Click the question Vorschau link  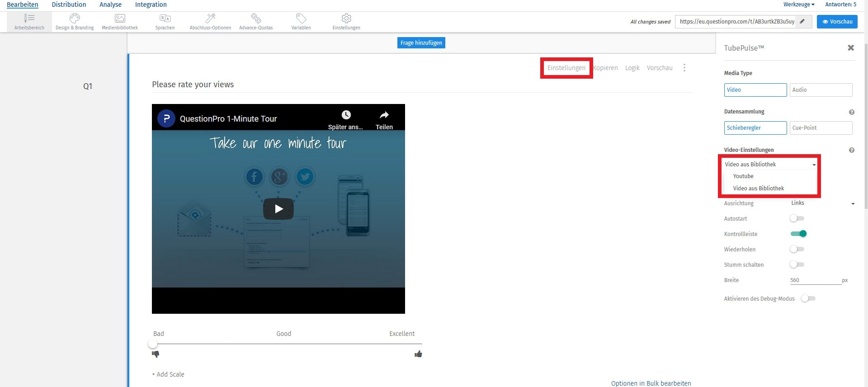[x=660, y=68]
